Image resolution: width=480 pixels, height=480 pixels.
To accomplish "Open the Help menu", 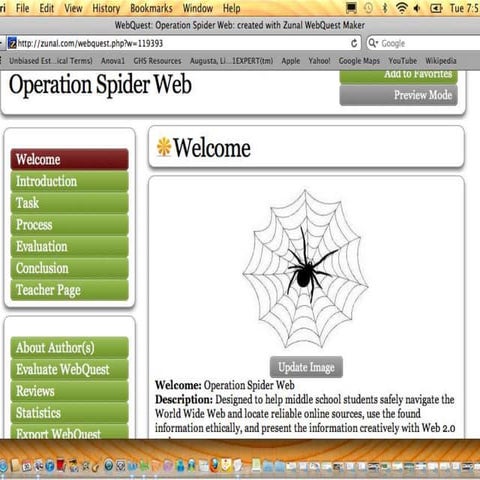I will click(x=231, y=8).
